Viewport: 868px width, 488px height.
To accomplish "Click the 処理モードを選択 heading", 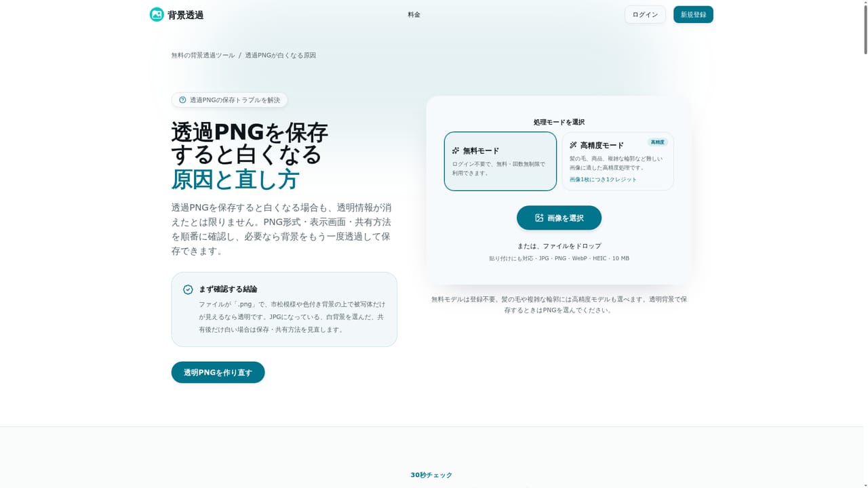I will click(559, 122).
